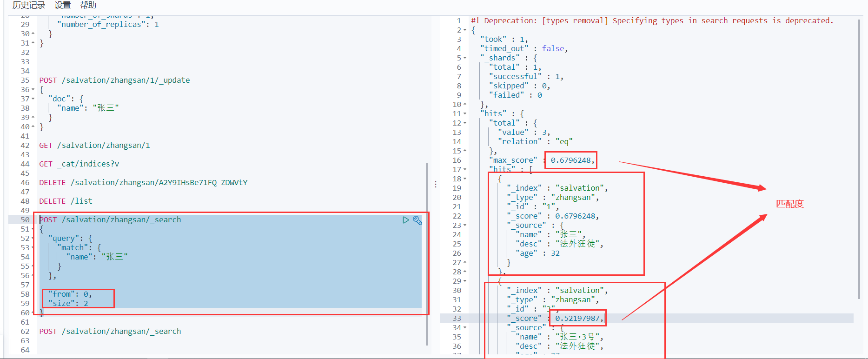Image resolution: width=868 pixels, height=359 pixels.
Task: Toggle fold arrow at editor line 55
Action: [33, 266]
